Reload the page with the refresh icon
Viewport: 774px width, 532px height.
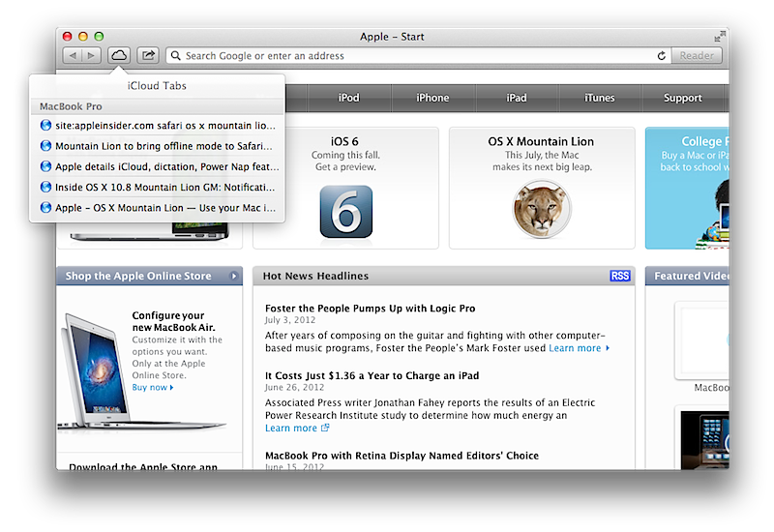pos(662,56)
